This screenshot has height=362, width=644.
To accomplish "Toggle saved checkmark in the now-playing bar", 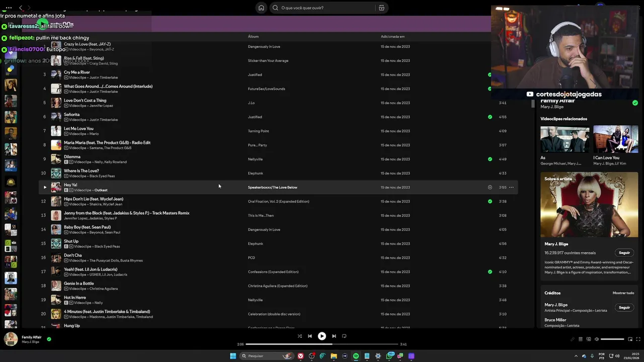I will 49,339.
